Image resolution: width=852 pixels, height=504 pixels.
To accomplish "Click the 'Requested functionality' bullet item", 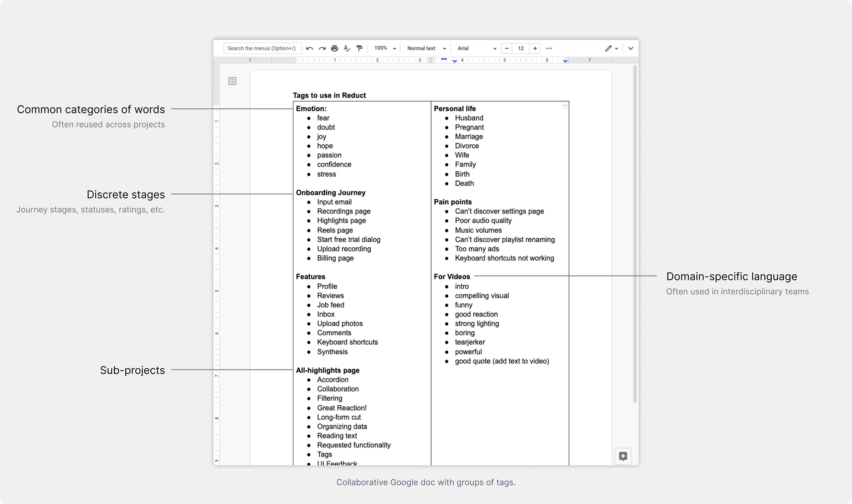I will click(x=353, y=445).
